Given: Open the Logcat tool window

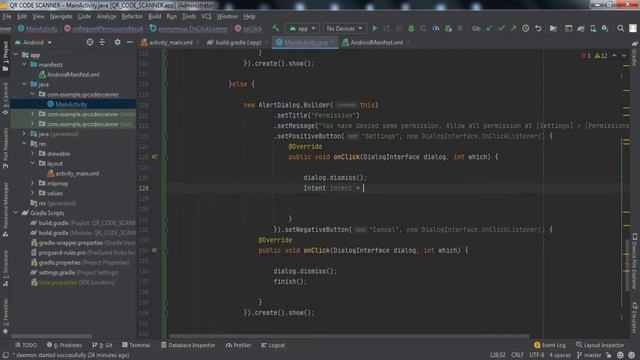Looking at the screenshot, I should [273, 345].
